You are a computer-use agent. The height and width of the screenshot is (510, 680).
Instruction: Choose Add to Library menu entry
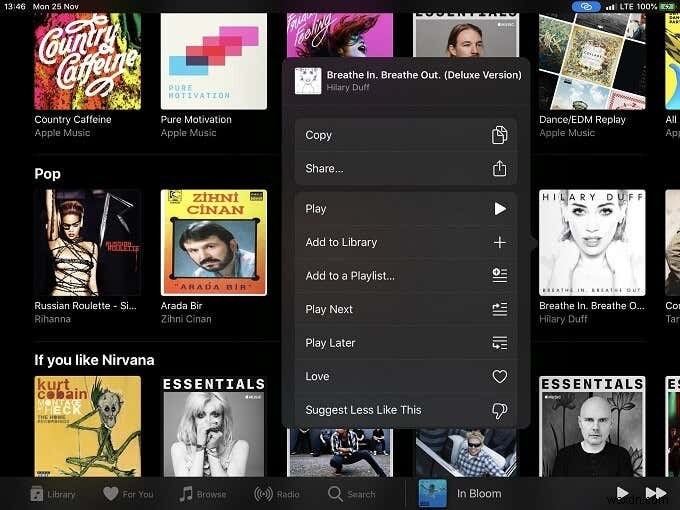[x=406, y=242]
